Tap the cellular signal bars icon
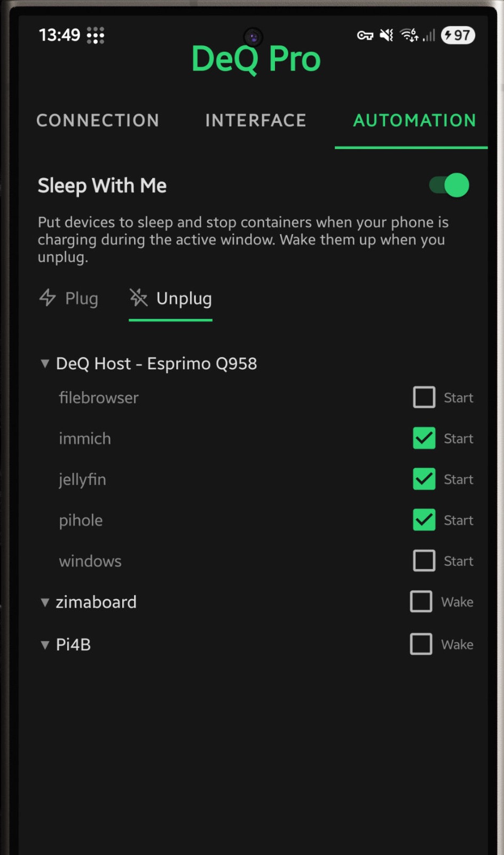This screenshot has height=855, width=504. [x=429, y=36]
